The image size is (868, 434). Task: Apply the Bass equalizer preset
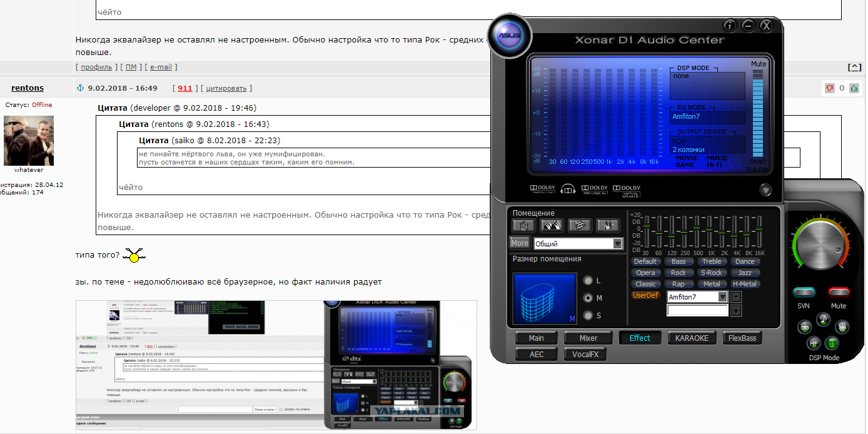point(679,261)
